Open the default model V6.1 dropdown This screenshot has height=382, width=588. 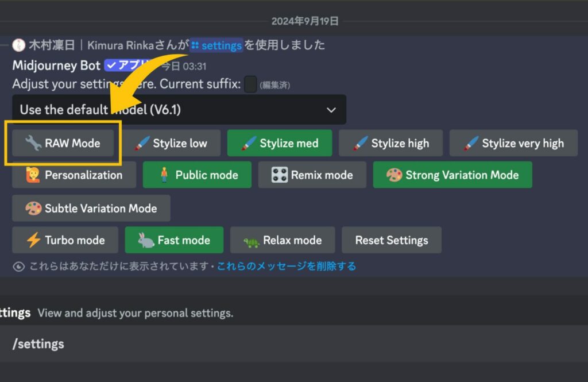click(178, 109)
